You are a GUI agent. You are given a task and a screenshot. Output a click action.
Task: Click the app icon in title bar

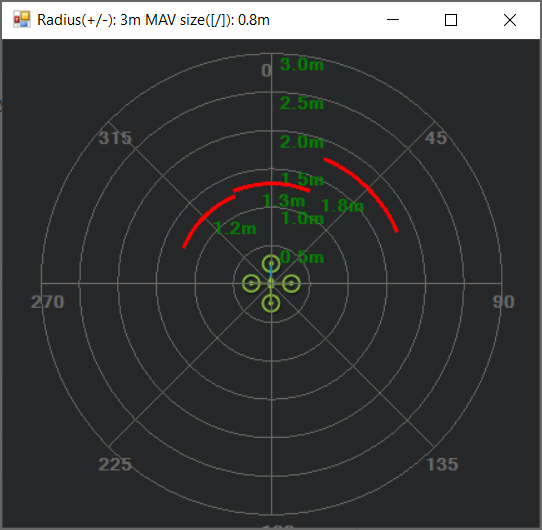point(22,19)
